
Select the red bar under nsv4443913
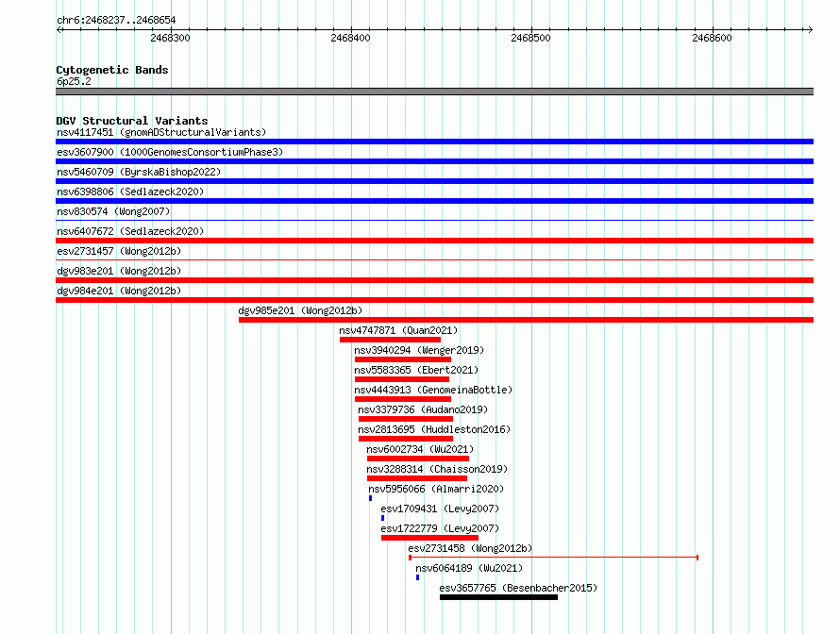tap(403, 399)
